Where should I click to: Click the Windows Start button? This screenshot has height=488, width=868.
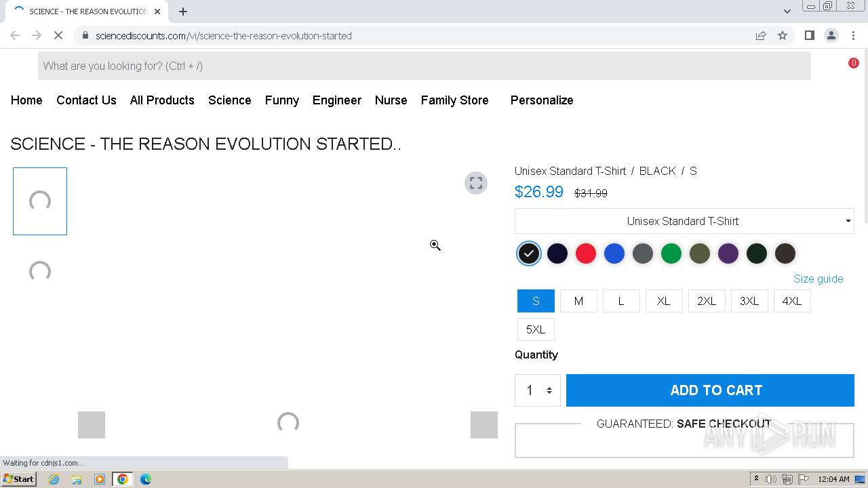(x=19, y=479)
